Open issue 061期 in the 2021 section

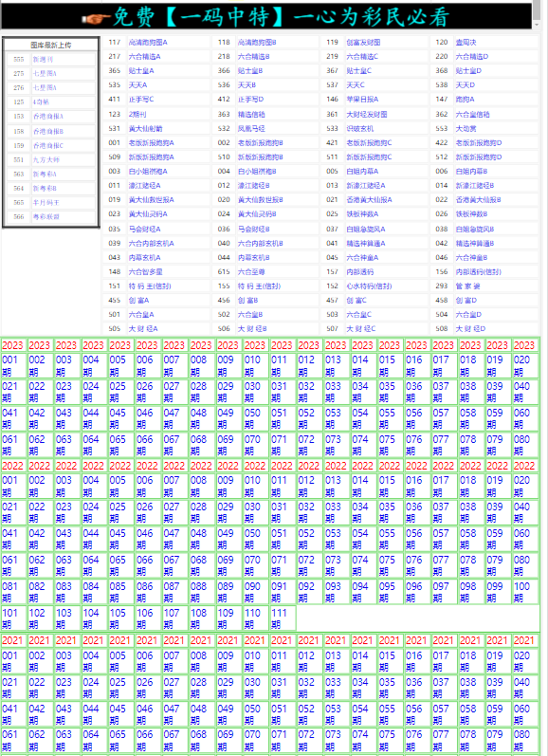[13, 741]
